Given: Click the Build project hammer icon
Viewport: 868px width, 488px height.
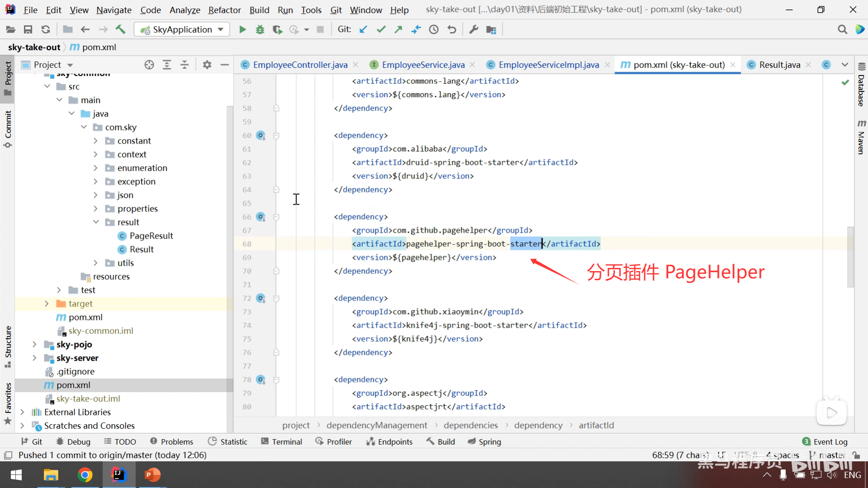Looking at the screenshot, I should point(120,29).
